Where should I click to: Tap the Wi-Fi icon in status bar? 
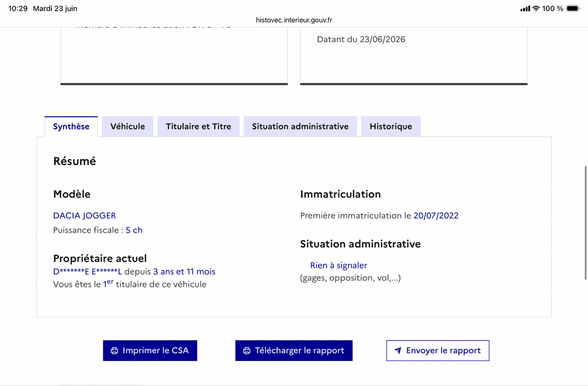pyautogui.click(x=536, y=8)
